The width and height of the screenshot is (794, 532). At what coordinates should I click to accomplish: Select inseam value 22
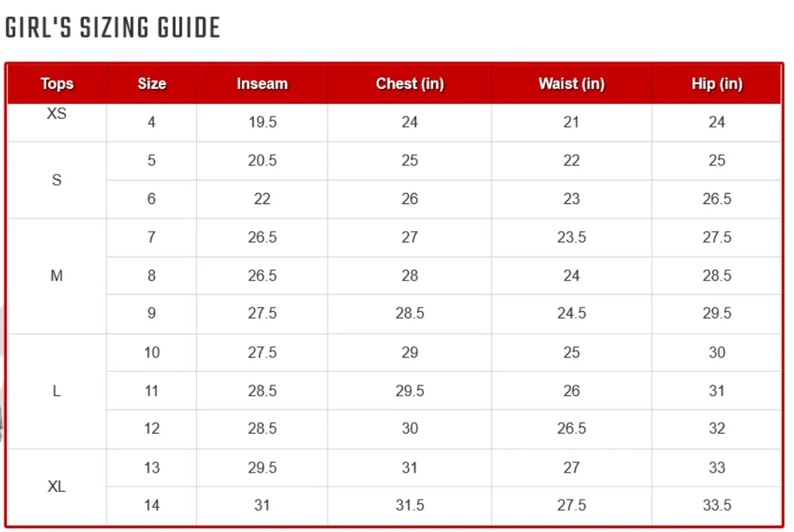(x=262, y=199)
